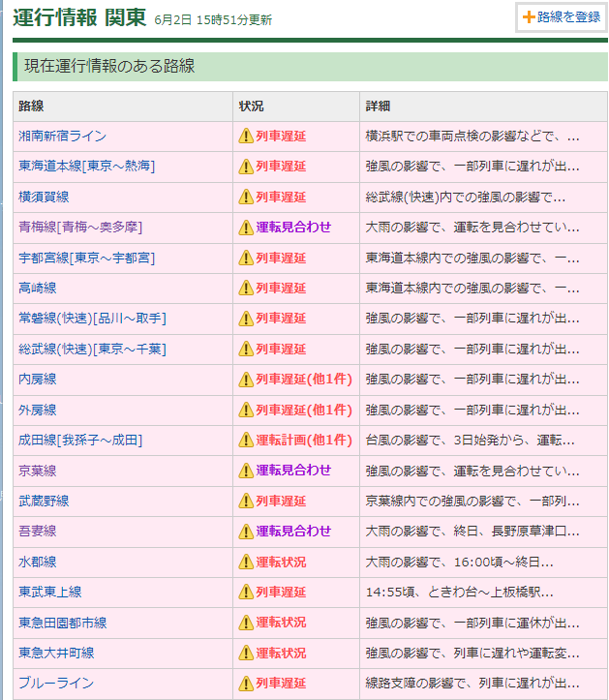Open the 東急大井町線 route link
Viewport: 609px width, 700px height.
tap(56, 654)
